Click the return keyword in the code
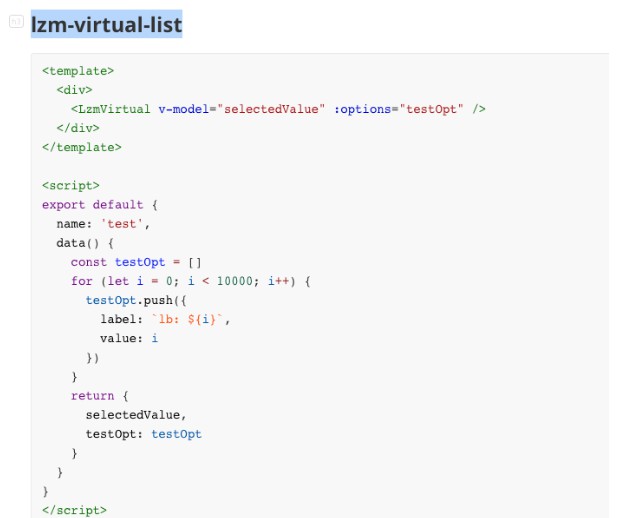This screenshot has width=636, height=518. pos(92,396)
